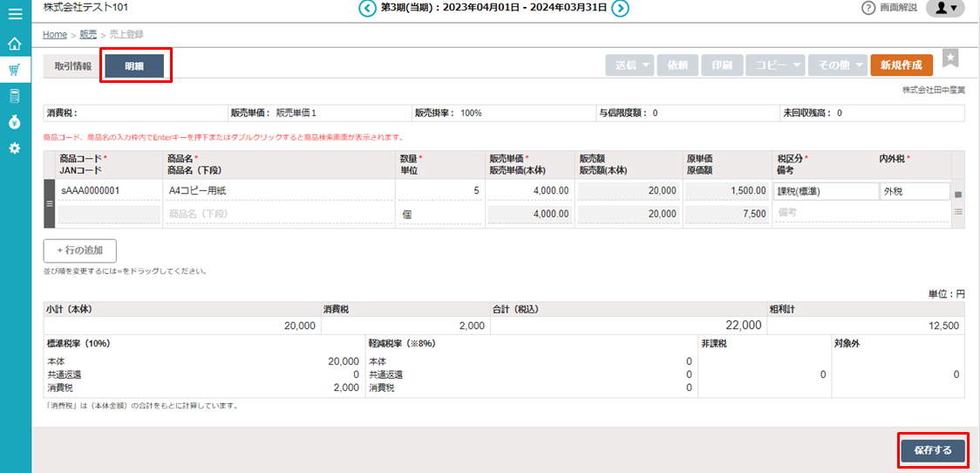The height and width of the screenshot is (473, 980).
Task: Click the 数量 quantity field showing 5
Action: [439, 190]
